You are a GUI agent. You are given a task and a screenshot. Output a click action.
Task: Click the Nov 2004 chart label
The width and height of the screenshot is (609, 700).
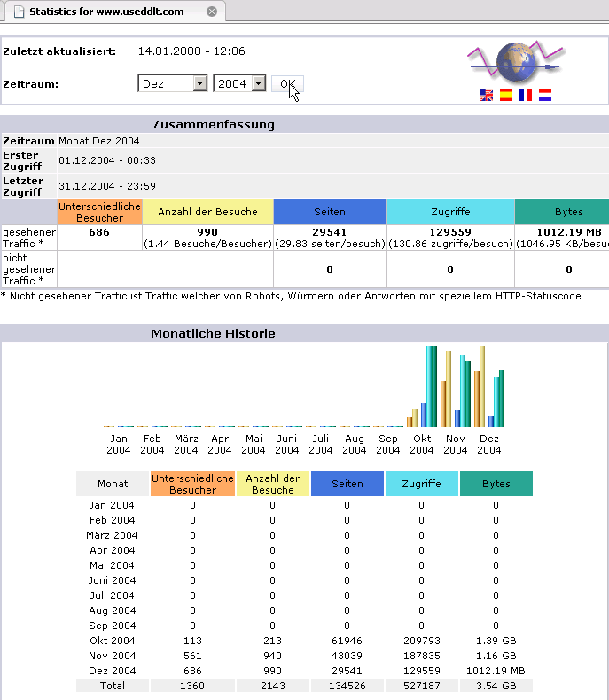click(456, 444)
